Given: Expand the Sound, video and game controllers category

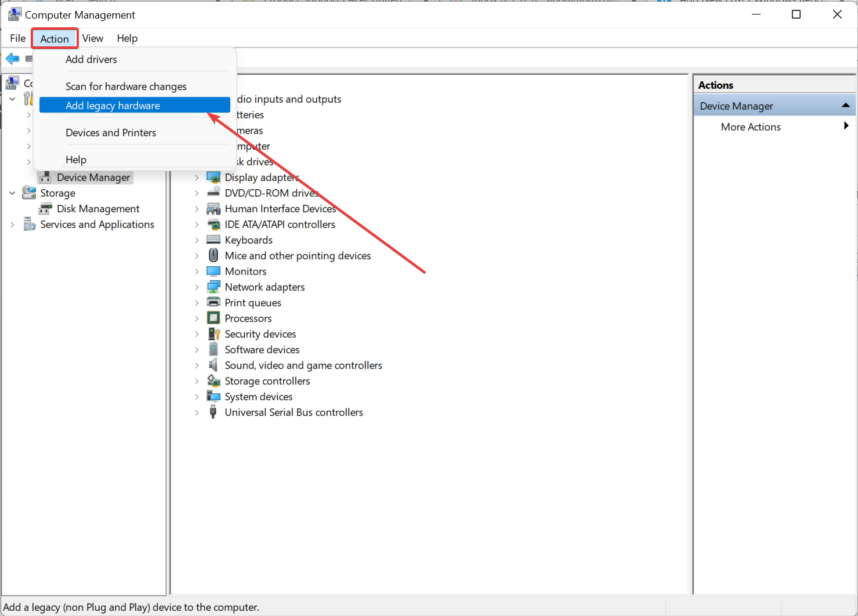Looking at the screenshot, I should click(x=197, y=365).
